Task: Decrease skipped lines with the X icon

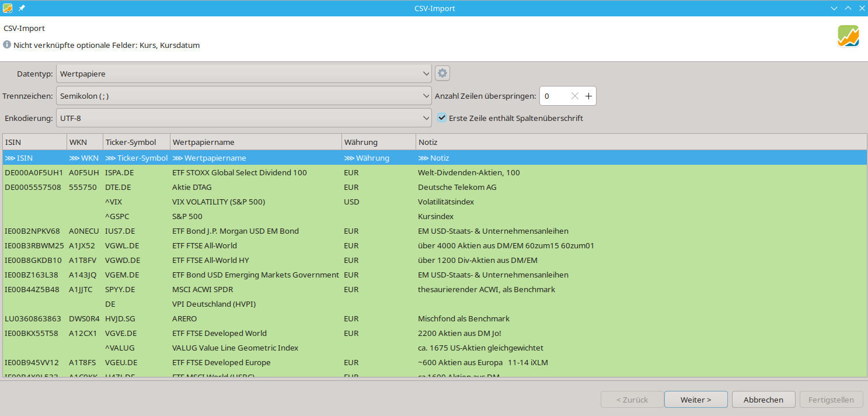Action: (575, 96)
